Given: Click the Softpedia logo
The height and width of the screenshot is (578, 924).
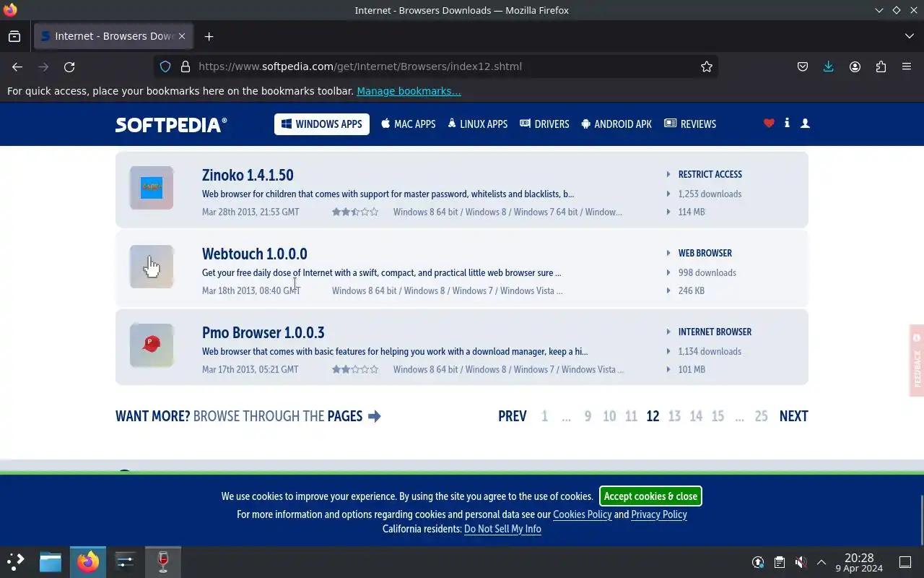Looking at the screenshot, I should [x=171, y=124].
